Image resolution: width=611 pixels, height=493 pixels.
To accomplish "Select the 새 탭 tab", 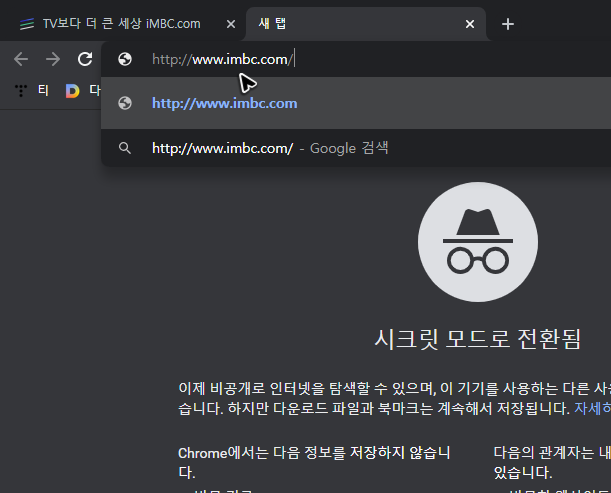I will point(366,24).
